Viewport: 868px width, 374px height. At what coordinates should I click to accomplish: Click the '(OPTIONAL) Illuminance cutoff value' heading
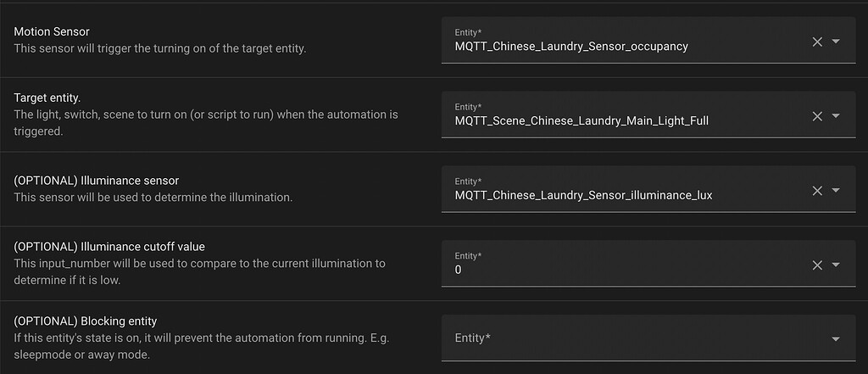(x=109, y=247)
